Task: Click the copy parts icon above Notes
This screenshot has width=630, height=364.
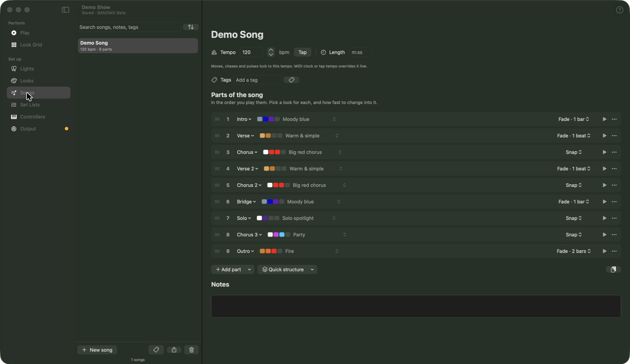Action: pyautogui.click(x=614, y=270)
